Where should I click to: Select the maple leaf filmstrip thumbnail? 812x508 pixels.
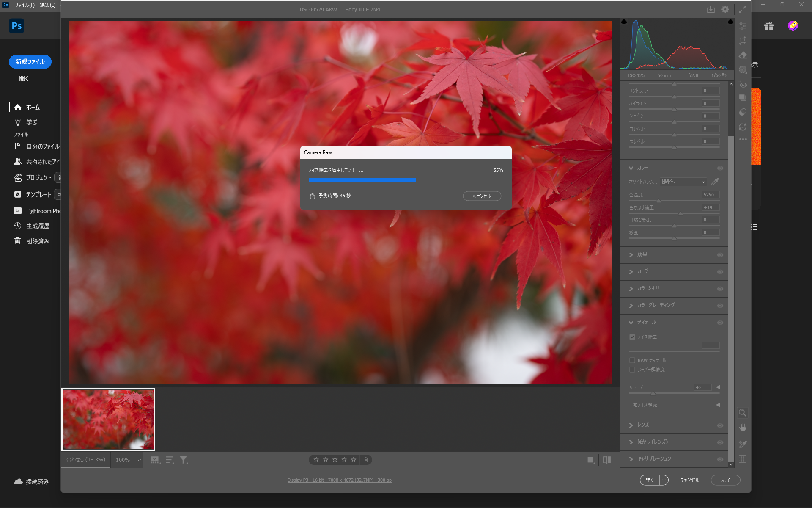click(108, 419)
